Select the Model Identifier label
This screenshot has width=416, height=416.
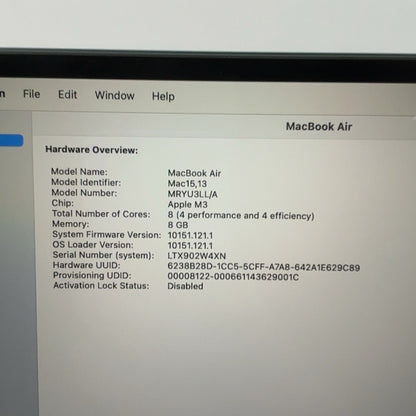[86, 182]
